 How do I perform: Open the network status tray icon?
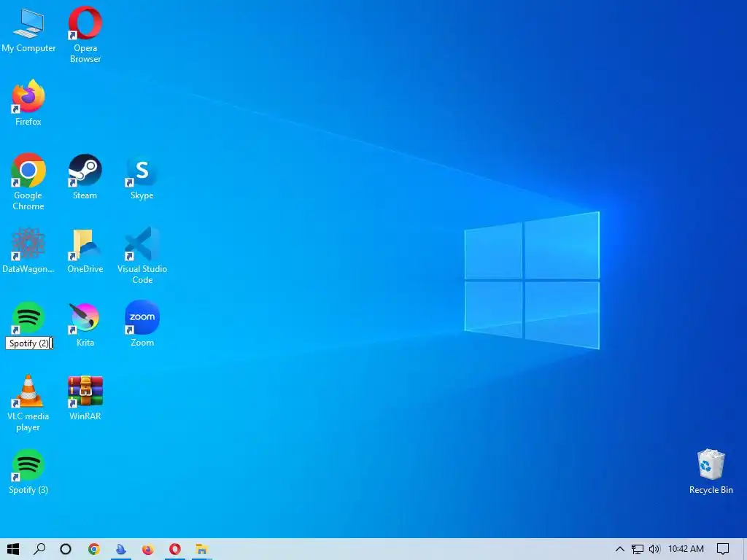click(x=638, y=549)
